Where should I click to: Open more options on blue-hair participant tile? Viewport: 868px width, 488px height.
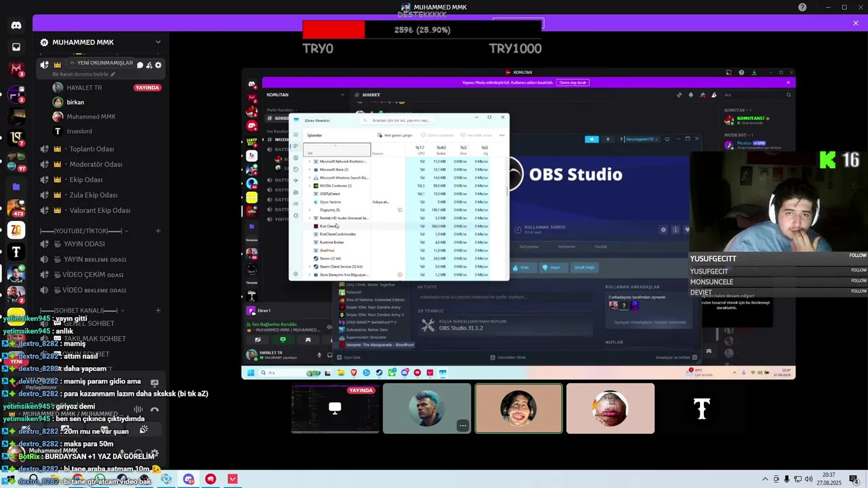462,426
